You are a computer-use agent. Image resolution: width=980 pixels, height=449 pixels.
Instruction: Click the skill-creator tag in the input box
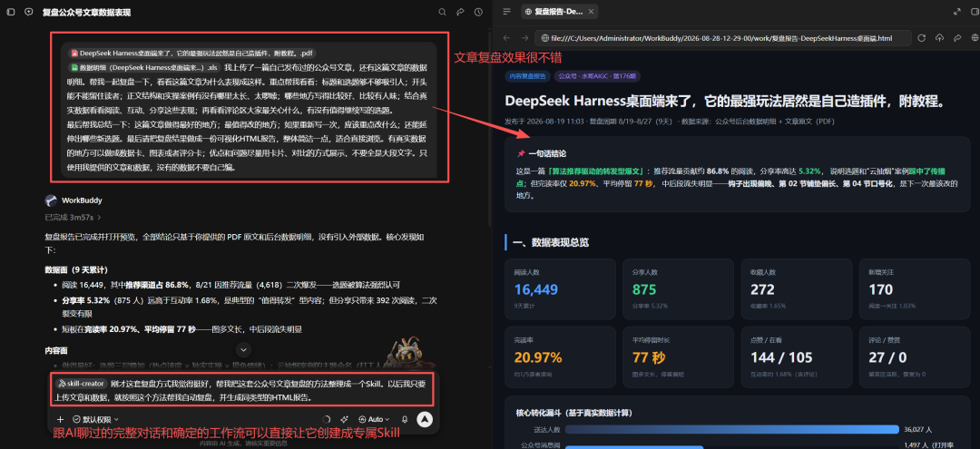(82, 384)
